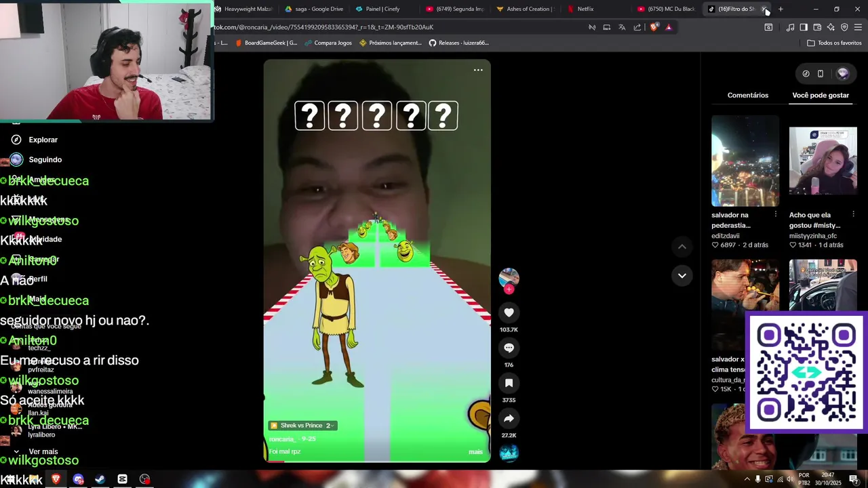Click the Brave Shields lion icon

(x=654, y=27)
